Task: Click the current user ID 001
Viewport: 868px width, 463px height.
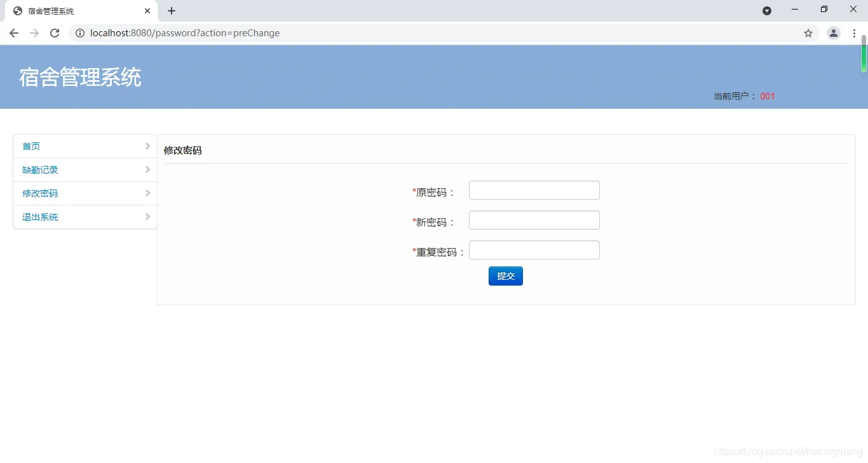Action: tap(768, 96)
